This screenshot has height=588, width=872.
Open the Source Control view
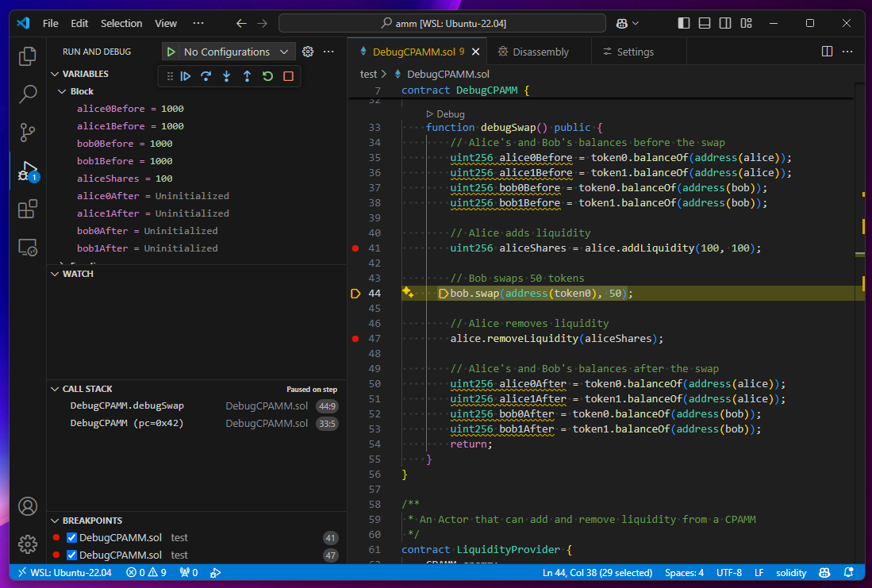(27, 133)
